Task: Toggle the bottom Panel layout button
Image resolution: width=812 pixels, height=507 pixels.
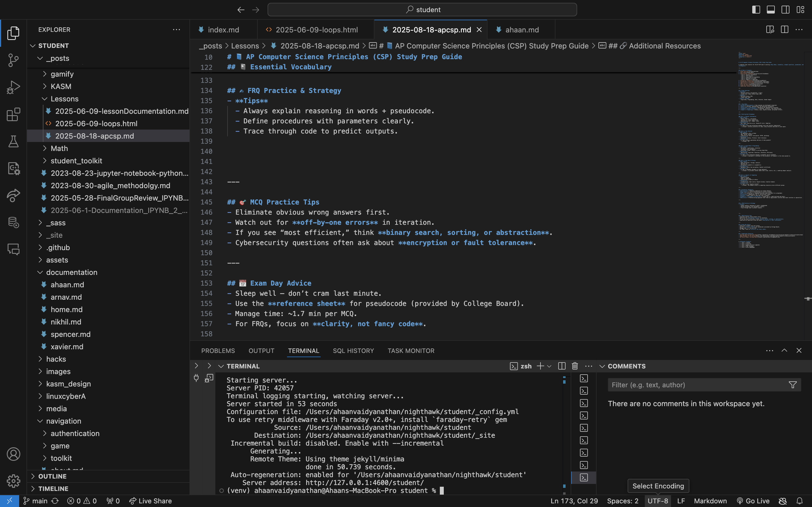Action: coord(771,10)
